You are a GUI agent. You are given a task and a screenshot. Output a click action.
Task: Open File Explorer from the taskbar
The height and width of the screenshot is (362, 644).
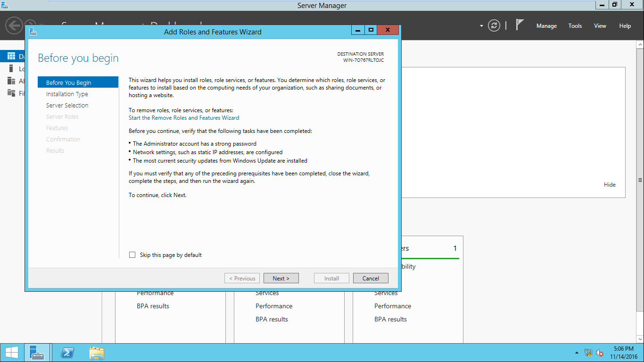[97, 353]
